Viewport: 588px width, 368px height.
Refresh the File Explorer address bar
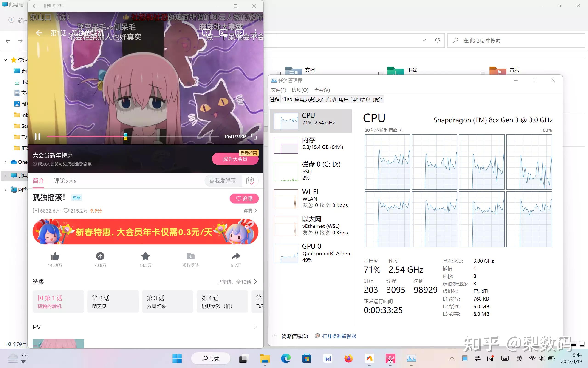pos(437,40)
